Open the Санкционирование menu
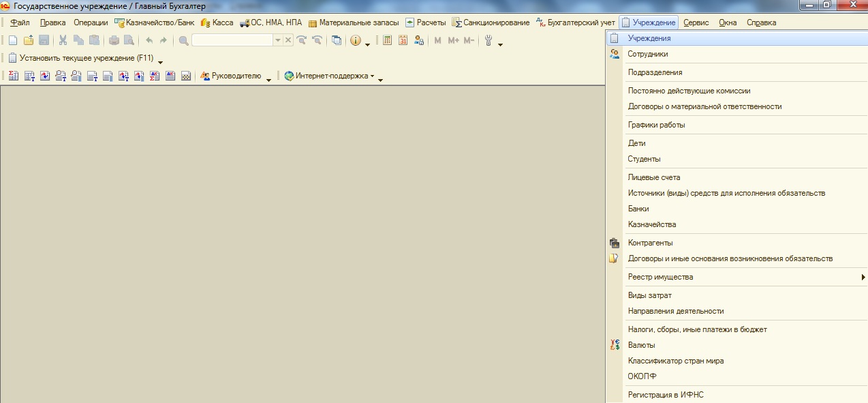 click(491, 23)
